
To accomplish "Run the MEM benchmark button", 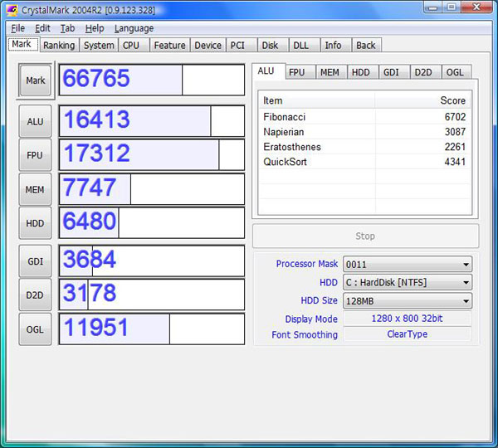I will click(x=35, y=189).
